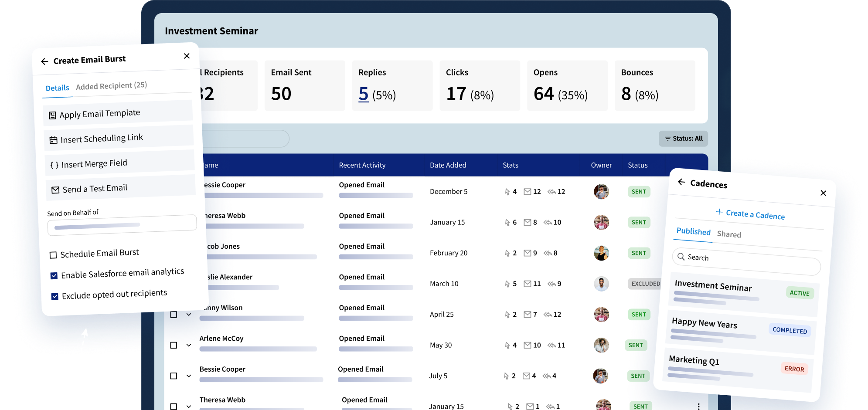Click the Apply Email Template icon
Screen dimensions: 868x410
point(52,115)
